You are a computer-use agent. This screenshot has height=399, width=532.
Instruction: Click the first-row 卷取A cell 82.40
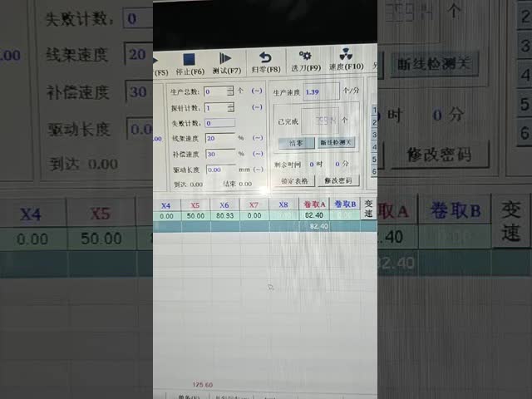tap(314, 215)
